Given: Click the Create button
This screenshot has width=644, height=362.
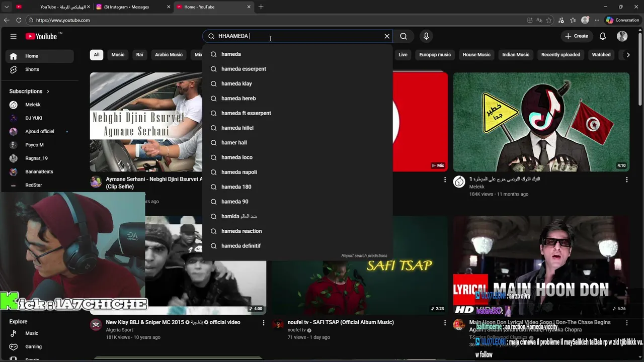Looking at the screenshot, I should [x=576, y=36].
